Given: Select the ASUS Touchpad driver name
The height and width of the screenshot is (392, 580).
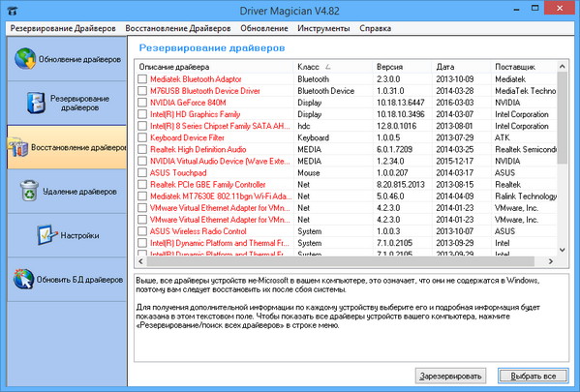Looking at the screenshot, I should [x=178, y=173].
